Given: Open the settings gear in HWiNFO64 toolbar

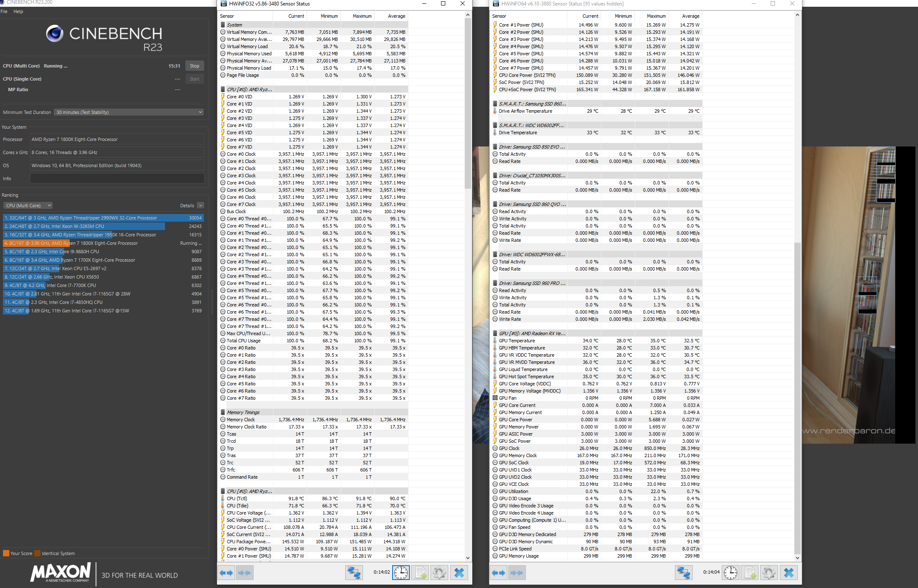Looking at the screenshot, I should point(769,573).
